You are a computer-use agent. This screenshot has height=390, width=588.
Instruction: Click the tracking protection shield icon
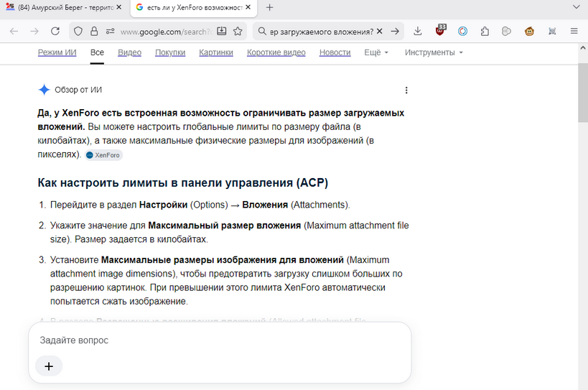pyautogui.click(x=78, y=31)
